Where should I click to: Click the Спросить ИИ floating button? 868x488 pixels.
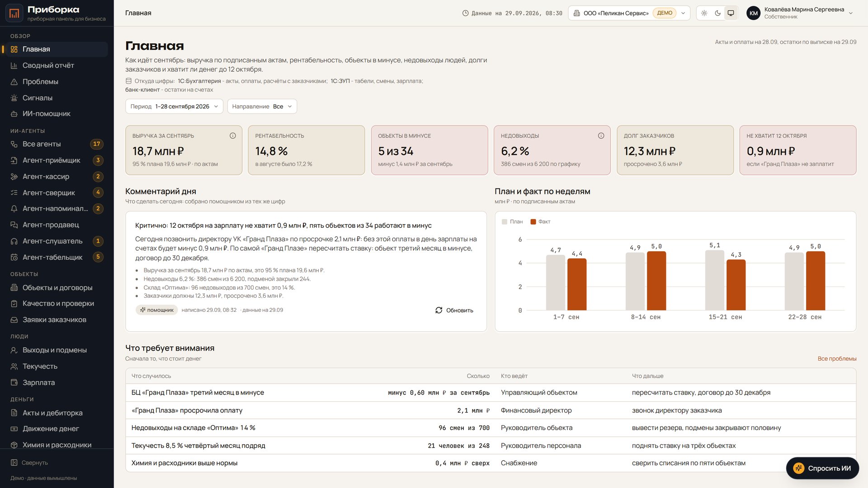point(822,468)
